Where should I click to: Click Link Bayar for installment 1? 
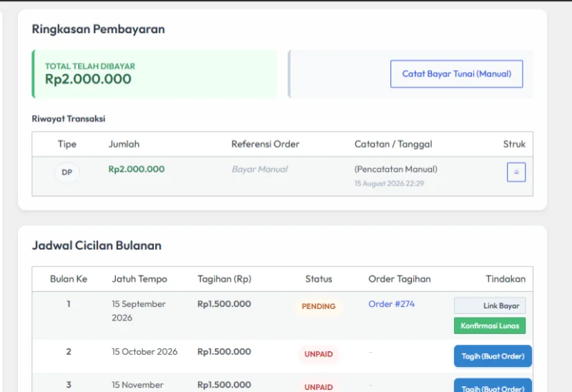coord(490,305)
